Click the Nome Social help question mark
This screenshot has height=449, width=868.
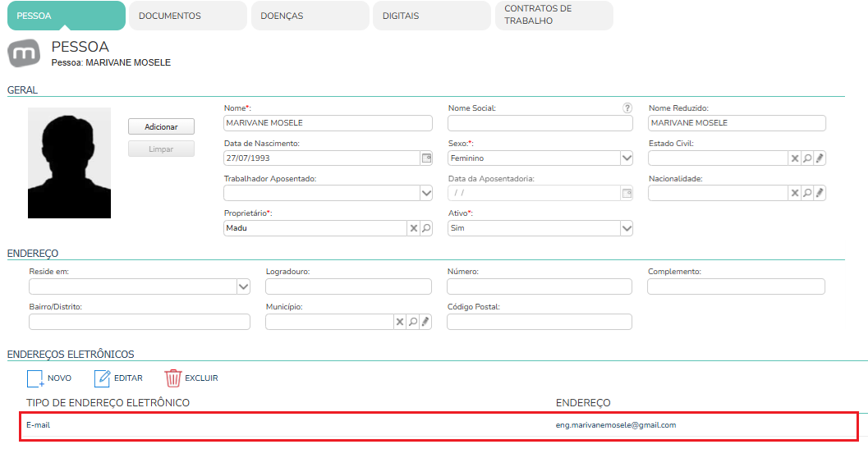click(x=627, y=108)
